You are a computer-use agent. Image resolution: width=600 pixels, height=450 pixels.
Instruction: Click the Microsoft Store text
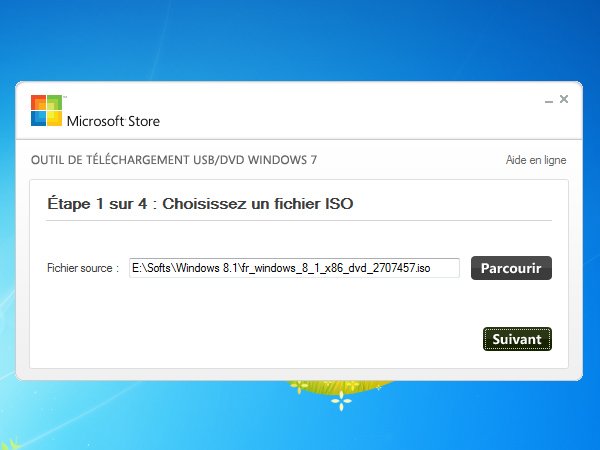[x=113, y=121]
